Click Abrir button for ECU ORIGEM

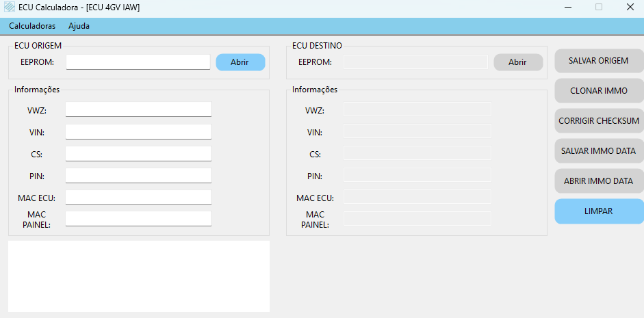click(240, 62)
